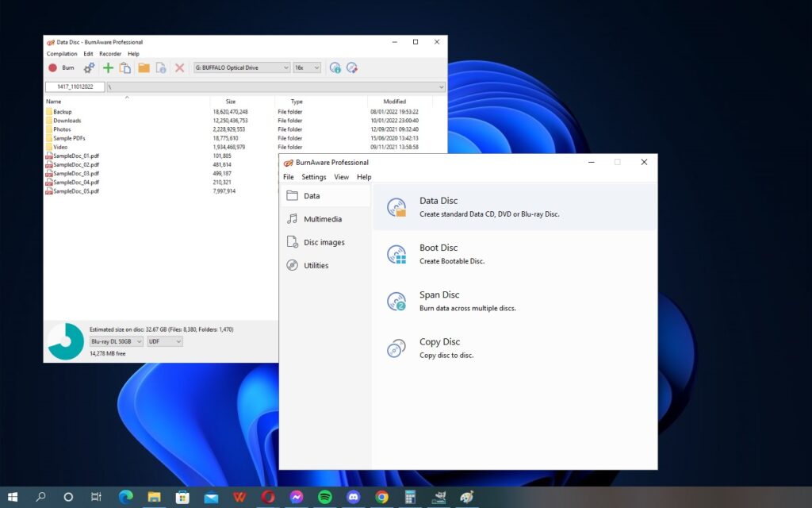
Task: Open File Explorer from the taskbar
Action: pyautogui.click(x=154, y=497)
